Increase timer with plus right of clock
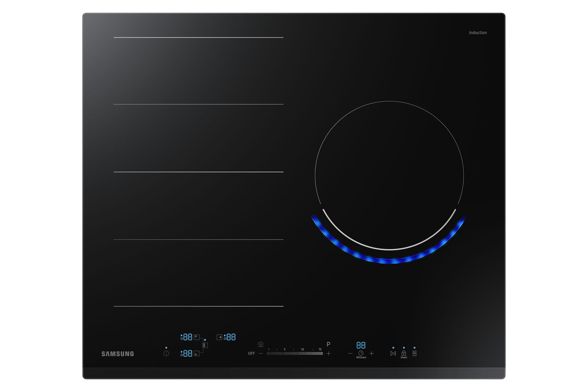Viewport: 588px width, 392px height. click(371, 353)
